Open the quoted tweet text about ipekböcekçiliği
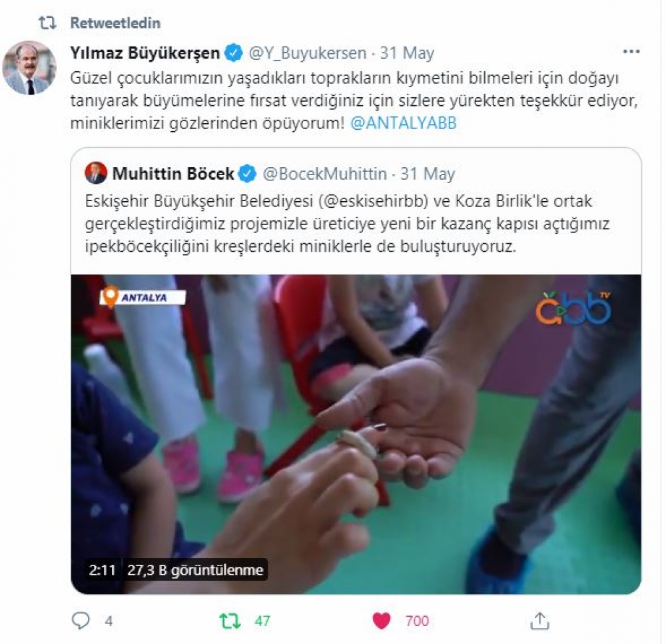This screenshot has height=644, width=666. 347,224
